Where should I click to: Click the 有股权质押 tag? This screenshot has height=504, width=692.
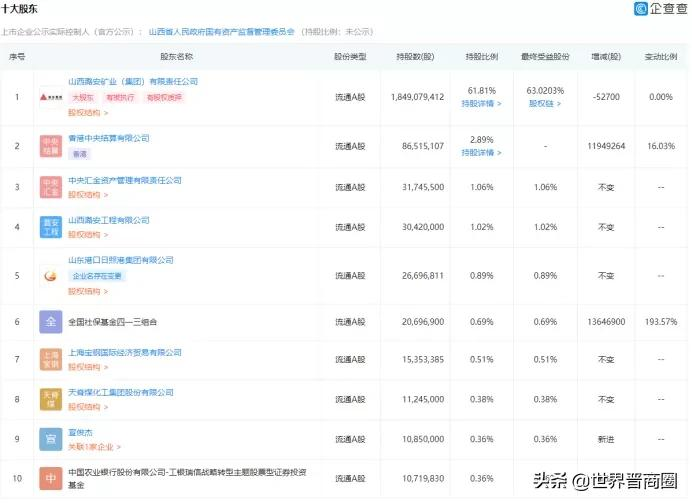coord(164,97)
